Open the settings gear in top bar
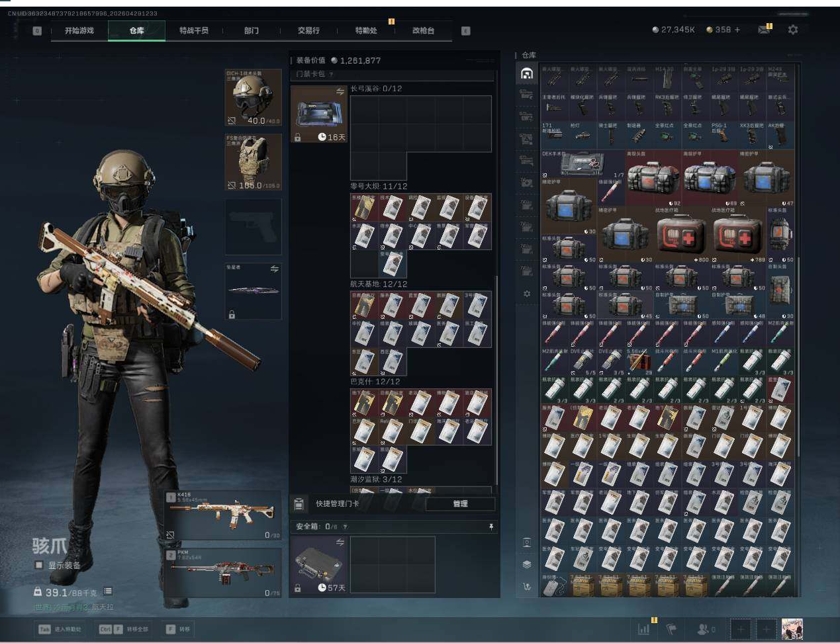840x643 pixels. pos(793,30)
